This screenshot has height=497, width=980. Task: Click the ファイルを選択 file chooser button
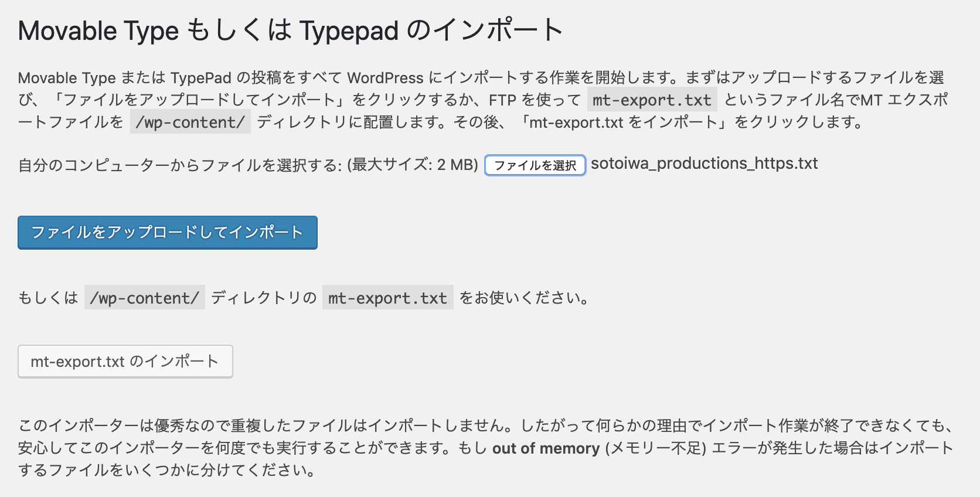pyautogui.click(x=535, y=165)
